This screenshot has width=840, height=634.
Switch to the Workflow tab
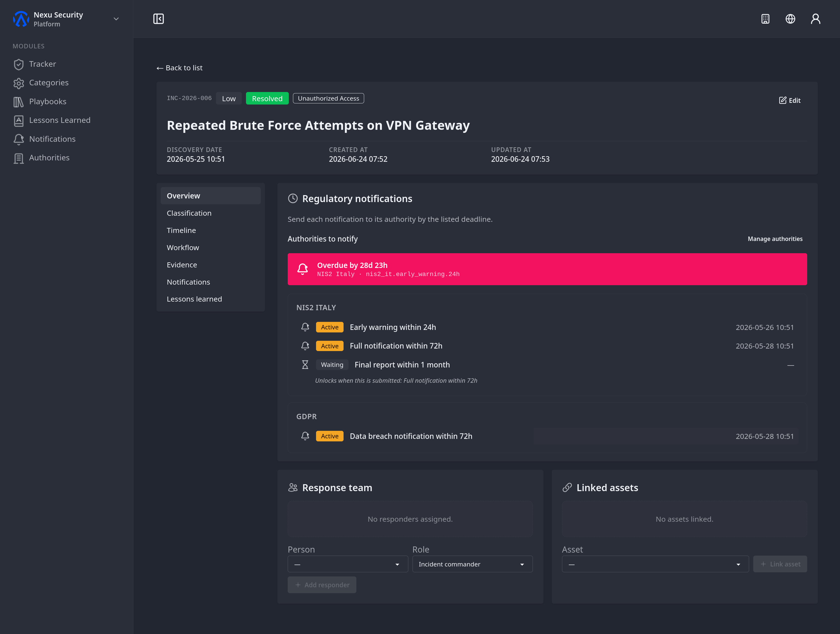pyautogui.click(x=210, y=248)
